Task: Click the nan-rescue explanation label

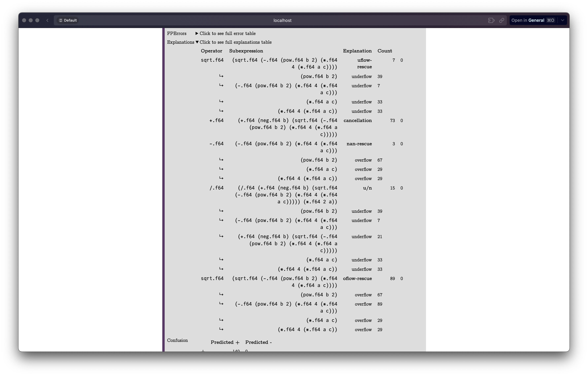Action: [359, 144]
